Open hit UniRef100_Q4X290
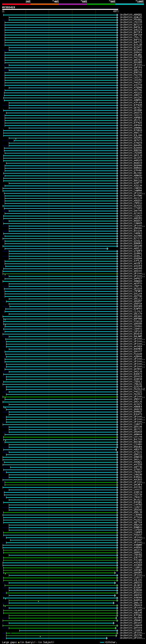Image resolution: width=146 pixels, height=644 pixels. point(131,98)
